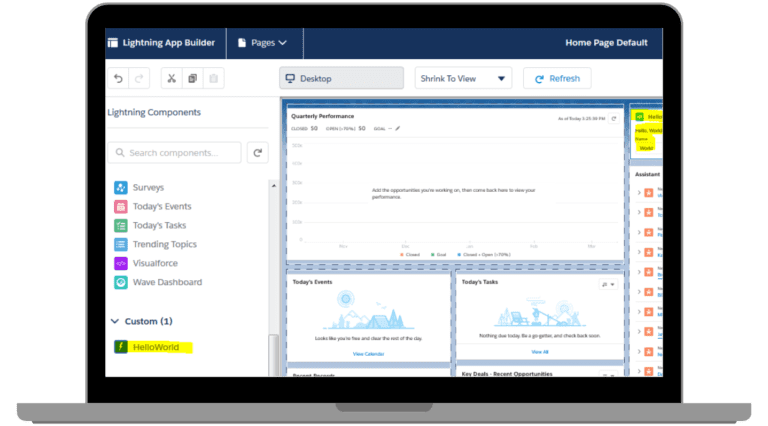
Task: Click the Key Deals - Recent Opportunities heading
Action: pyautogui.click(x=507, y=374)
